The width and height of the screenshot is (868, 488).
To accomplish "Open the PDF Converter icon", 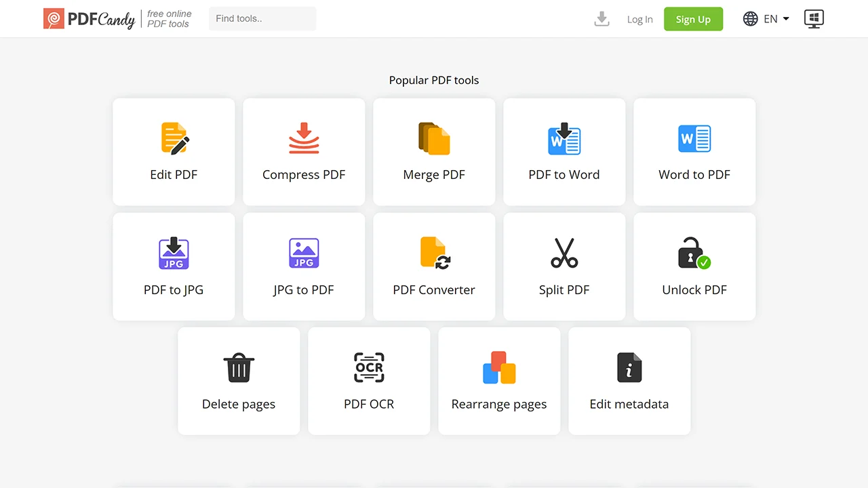I will [434, 253].
